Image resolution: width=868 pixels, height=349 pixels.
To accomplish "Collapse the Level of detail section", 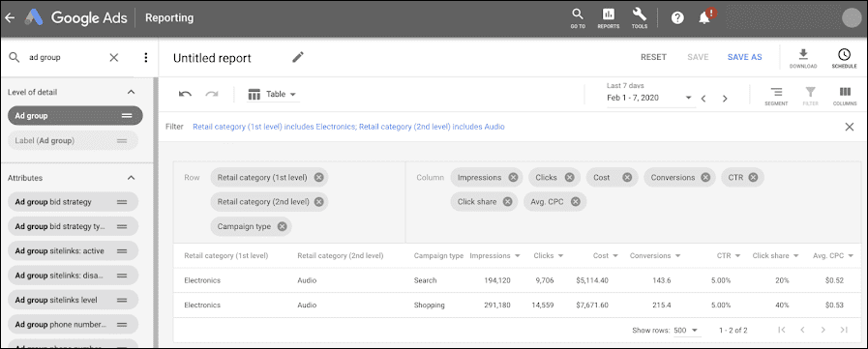I will pyautogui.click(x=131, y=93).
